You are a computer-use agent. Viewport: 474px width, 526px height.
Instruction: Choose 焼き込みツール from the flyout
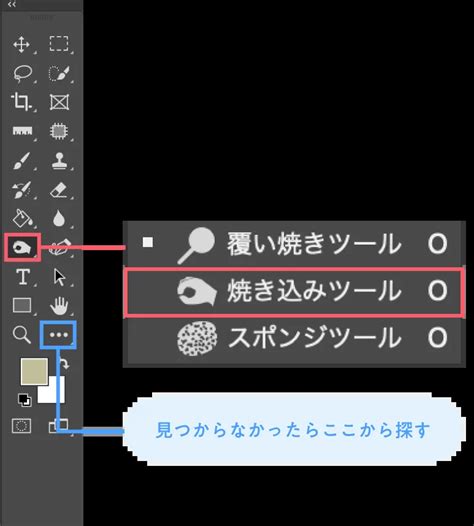click(x=294, y=292)
